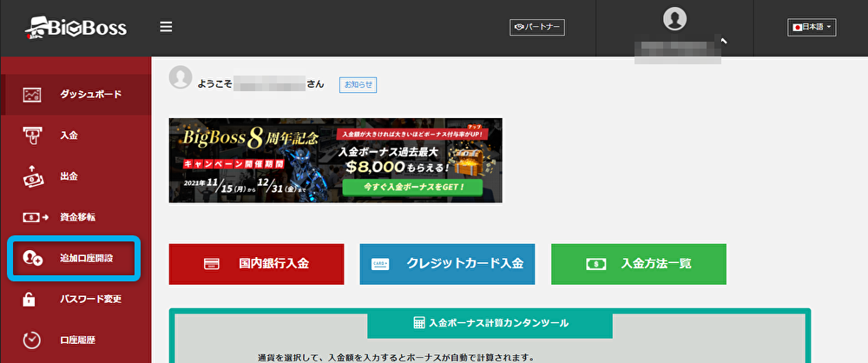Click the add-account person icon

(33, 258)
